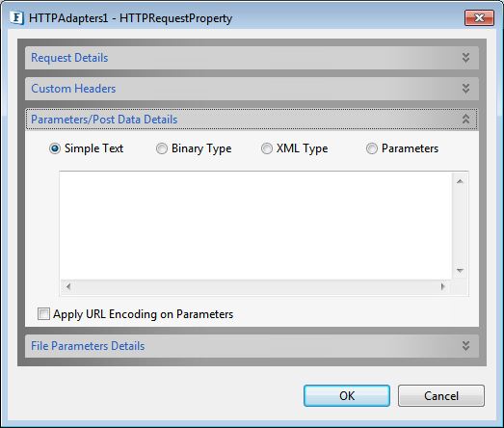Select the Simple Text radio button
Image resolution: width=504 pixels, height=428 pixels.
[x=55, y=148]
